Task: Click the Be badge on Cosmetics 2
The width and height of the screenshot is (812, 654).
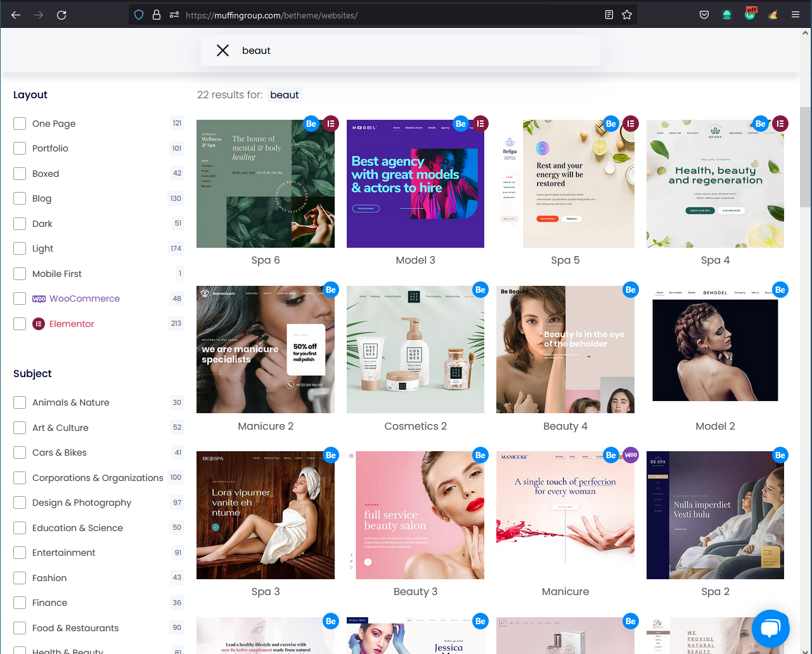Action: pyautogui.click(x=480, y=290)
